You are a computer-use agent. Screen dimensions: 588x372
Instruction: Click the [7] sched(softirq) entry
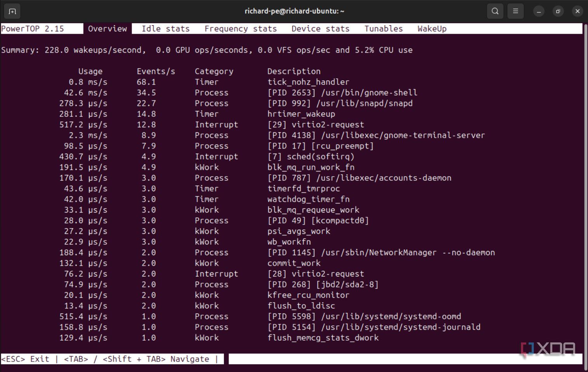pos(311,157)
